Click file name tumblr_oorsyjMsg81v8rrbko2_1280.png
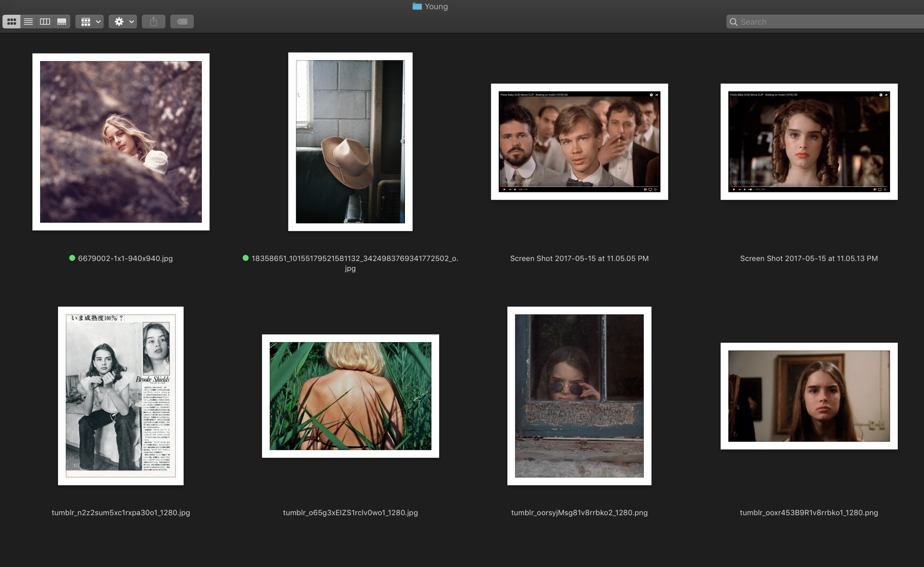This screenshot has height=567, width=924. (x=579, y=513)
